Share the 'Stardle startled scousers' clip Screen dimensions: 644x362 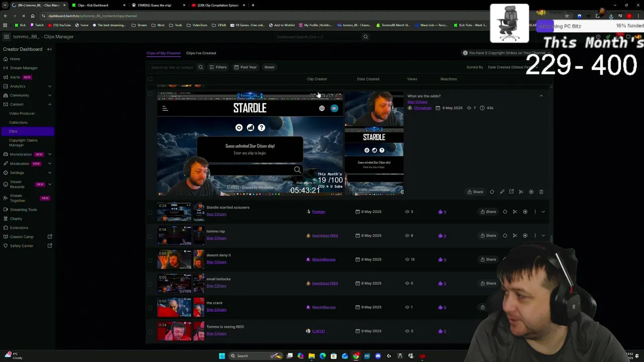tap(488, 212)
